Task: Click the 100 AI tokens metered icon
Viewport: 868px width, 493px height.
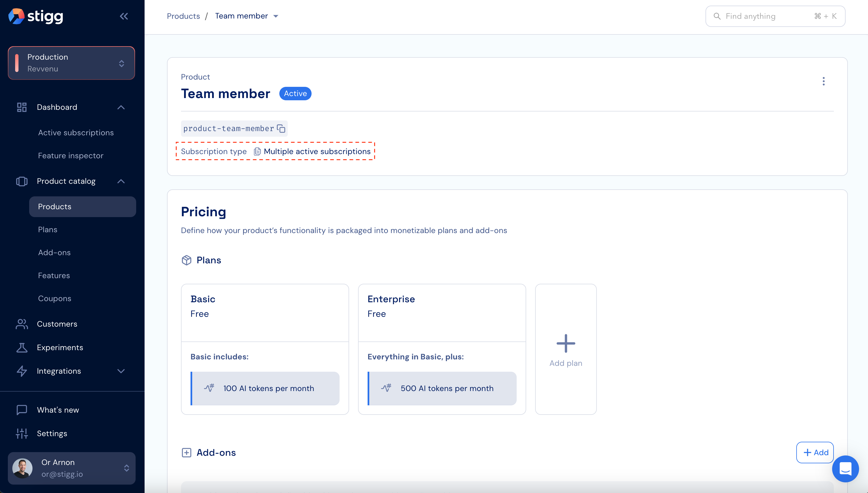Action: pyautogui.click(x=209, y=388)
